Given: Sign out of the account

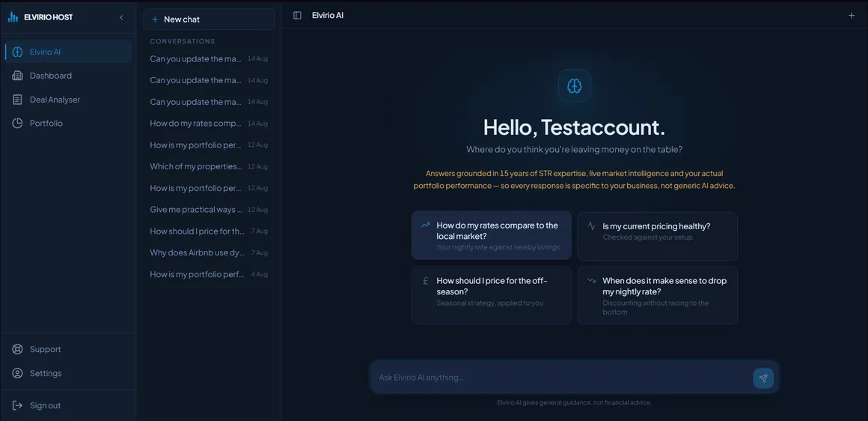Looking at the screenshot, I should [68, 405].
